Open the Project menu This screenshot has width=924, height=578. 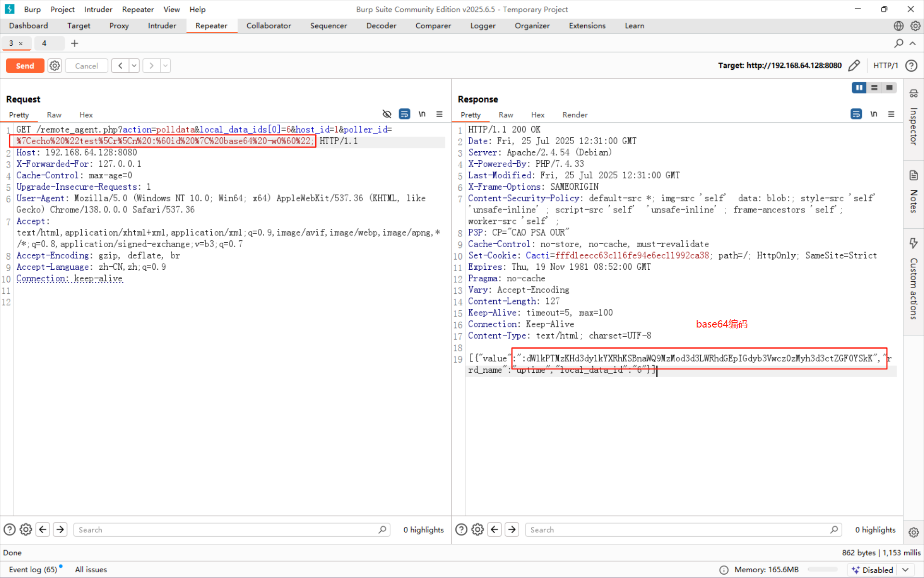click(x=63, y=9)
